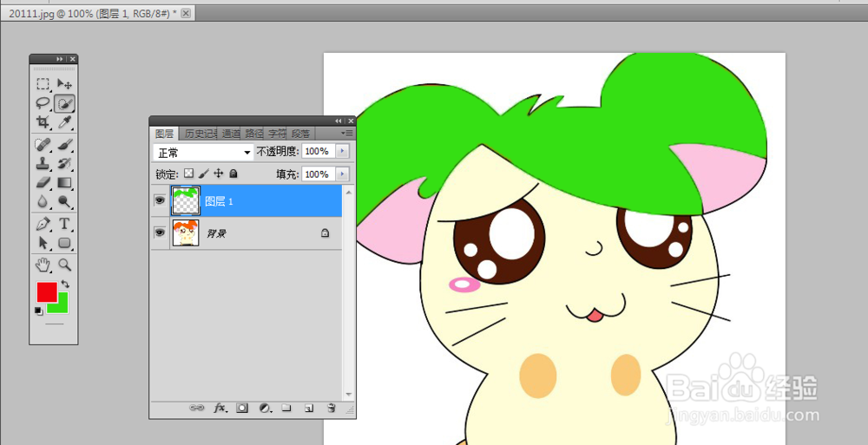This screenshot has width=868, height=445.
Task: Collapse the toolbox double-arrow
Action: tap(60, 59)
